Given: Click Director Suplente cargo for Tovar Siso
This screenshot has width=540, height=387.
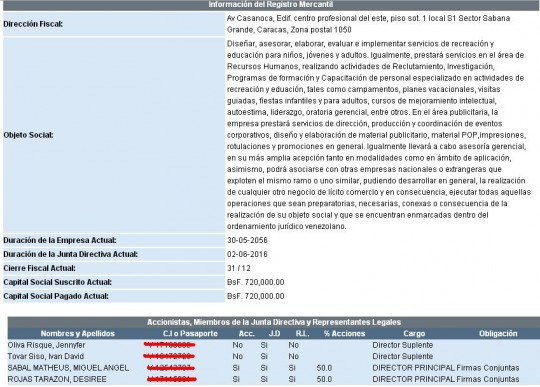Looking at the screenshot, I should click(403, 356).
